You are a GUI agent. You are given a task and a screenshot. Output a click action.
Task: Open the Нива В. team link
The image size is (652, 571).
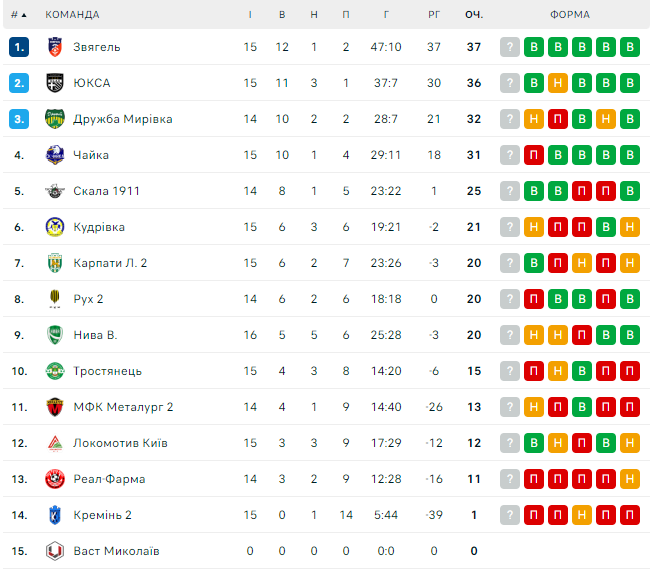coord(95,335)
